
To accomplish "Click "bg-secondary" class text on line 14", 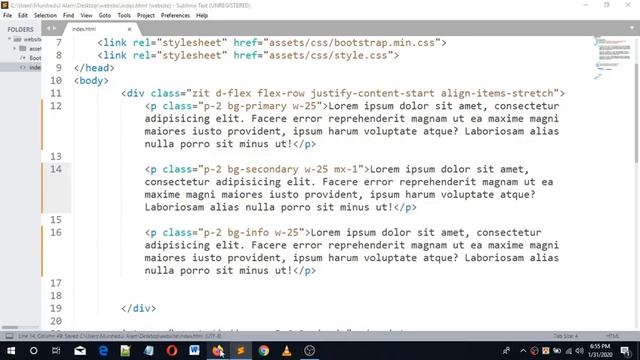I will 263,169.
